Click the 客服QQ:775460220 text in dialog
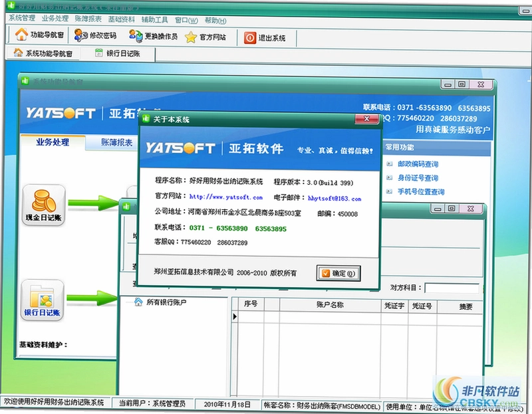The height and width of the screenshot is (414, 532). click(x=201, y=242)
